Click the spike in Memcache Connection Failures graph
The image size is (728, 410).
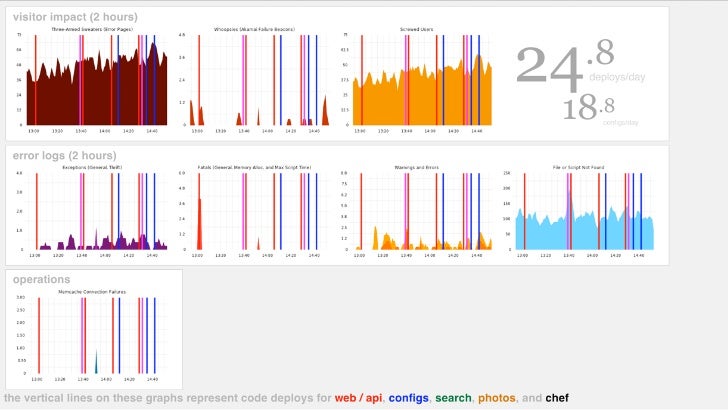(x=96, y=362)
